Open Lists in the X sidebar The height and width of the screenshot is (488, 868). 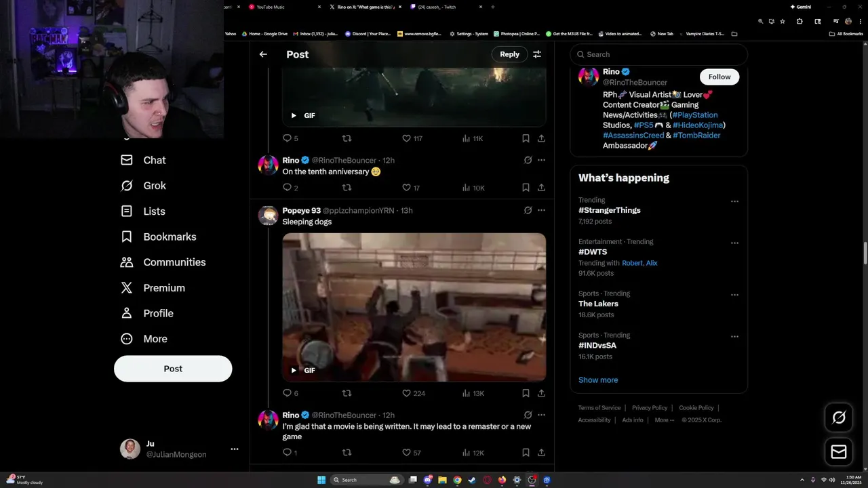pos(142,211)
